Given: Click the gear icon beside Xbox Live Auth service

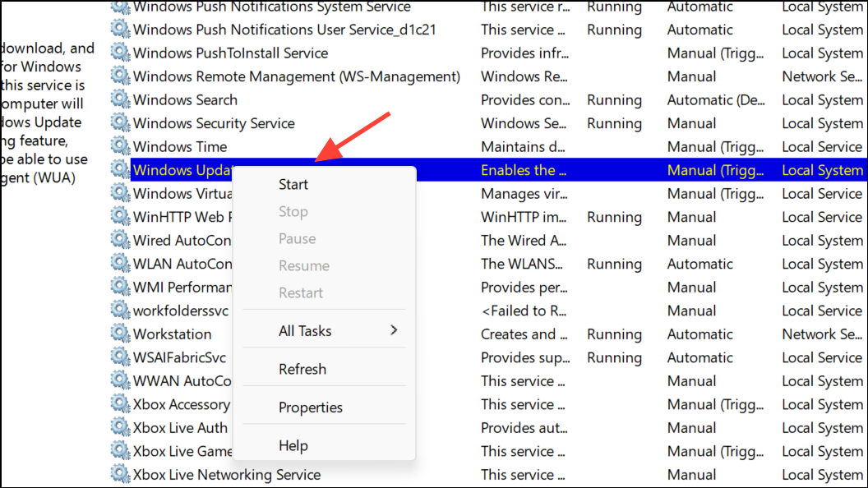Looking at the screenshot, I should [x=120, y=427].
